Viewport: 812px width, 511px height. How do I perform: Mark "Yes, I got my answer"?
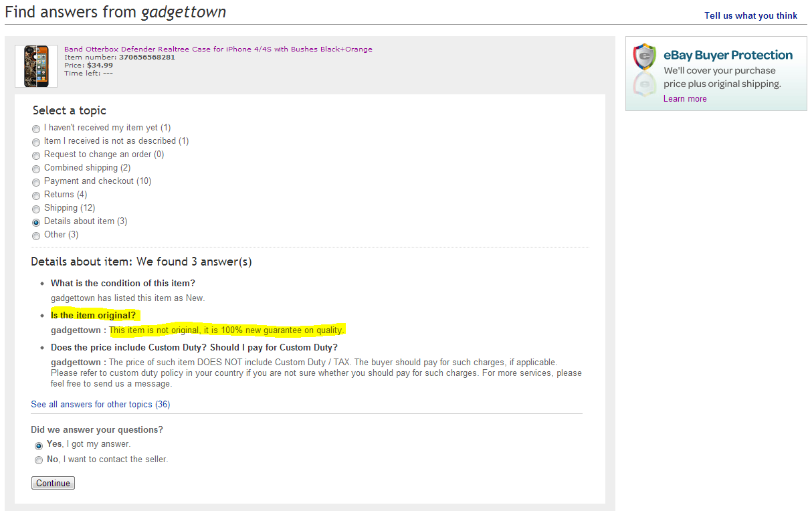click(39, 445)
